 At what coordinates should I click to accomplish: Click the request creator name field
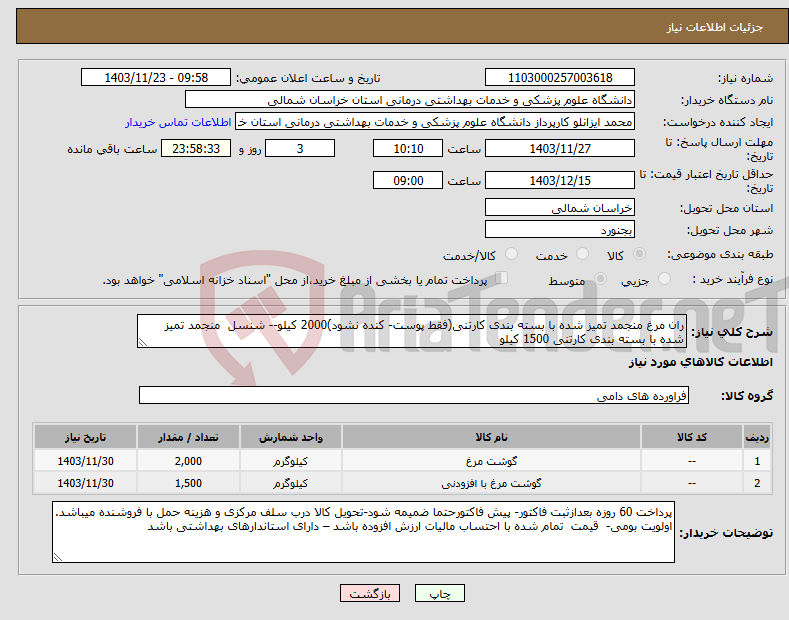click(x=435, y=122)
